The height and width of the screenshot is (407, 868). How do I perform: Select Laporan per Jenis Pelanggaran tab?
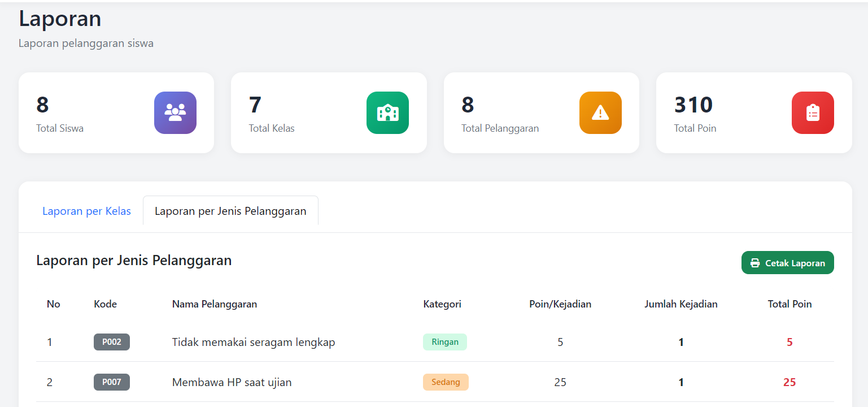tap(230, 211)
